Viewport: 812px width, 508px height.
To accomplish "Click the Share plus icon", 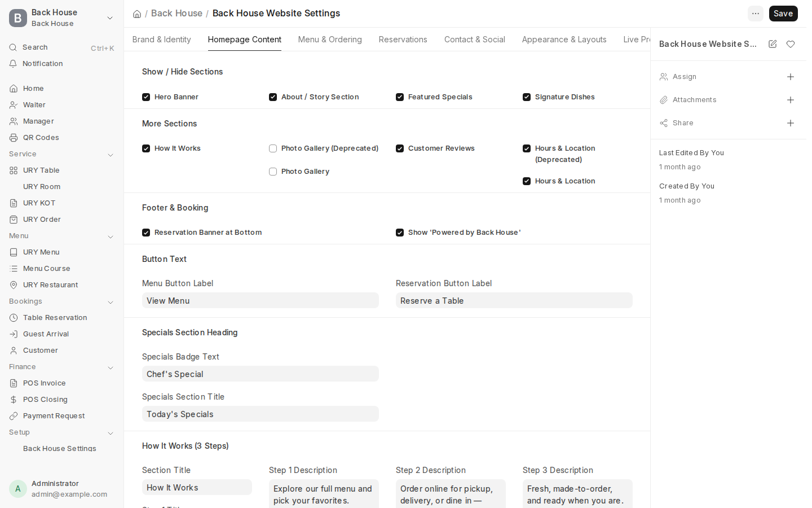I will [791, 123].
